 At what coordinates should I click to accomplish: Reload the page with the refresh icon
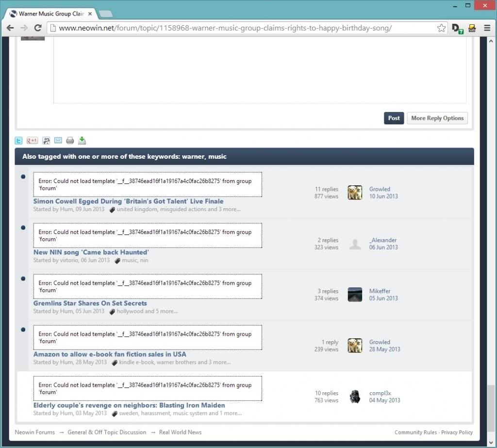tap(38, 28)
